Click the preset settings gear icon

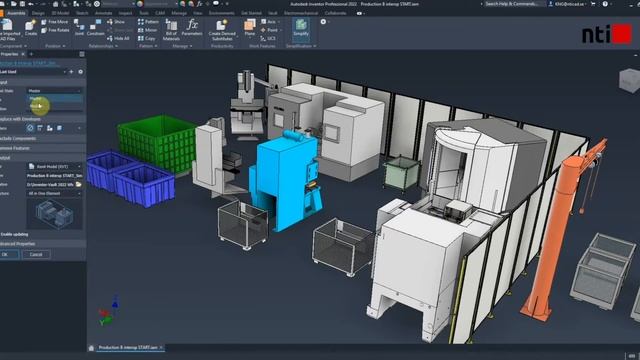(x=80, y=72)
